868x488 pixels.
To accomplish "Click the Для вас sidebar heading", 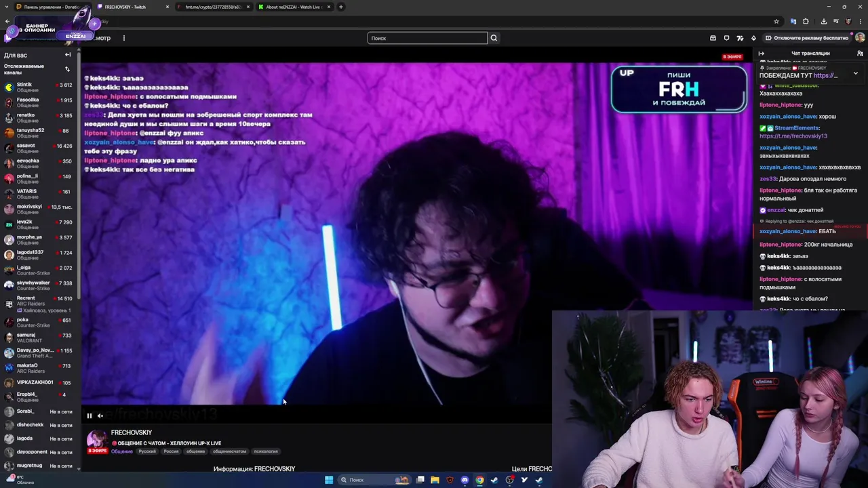I will (x=16, y=55).
